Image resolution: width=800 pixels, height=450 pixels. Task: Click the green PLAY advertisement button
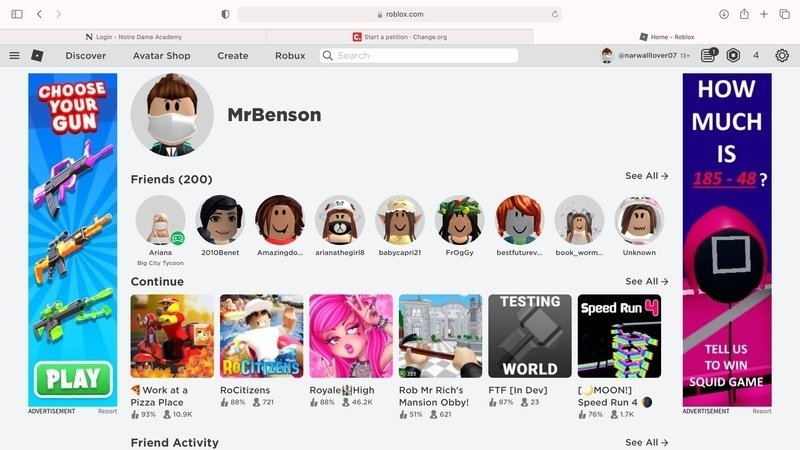click(73, 379)
